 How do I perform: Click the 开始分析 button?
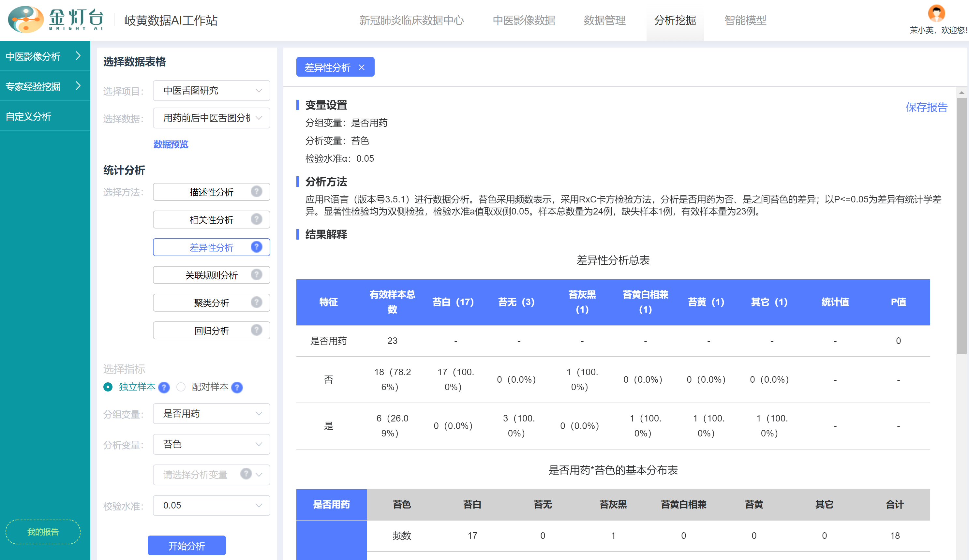tap(186, 545)
